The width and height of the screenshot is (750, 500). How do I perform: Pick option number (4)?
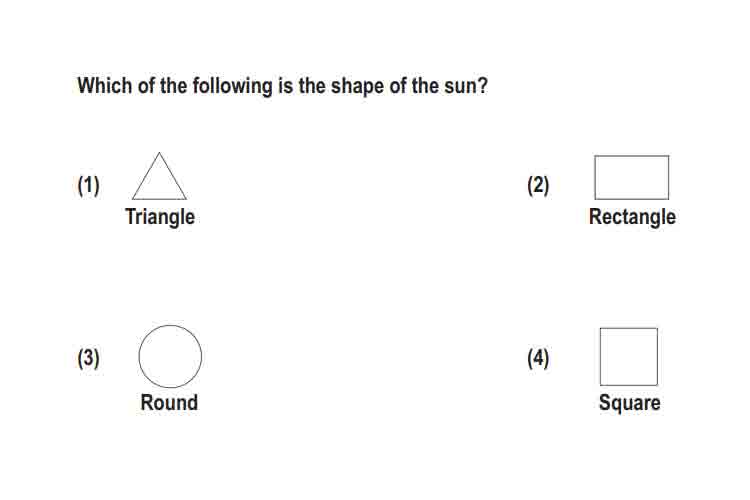(x=538, y=358)
